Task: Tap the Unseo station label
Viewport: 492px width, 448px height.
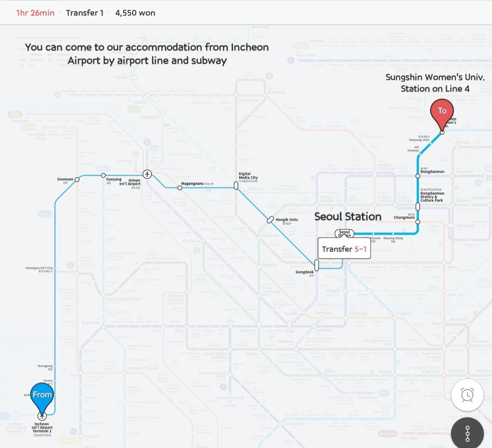Action: click(48, 380)
